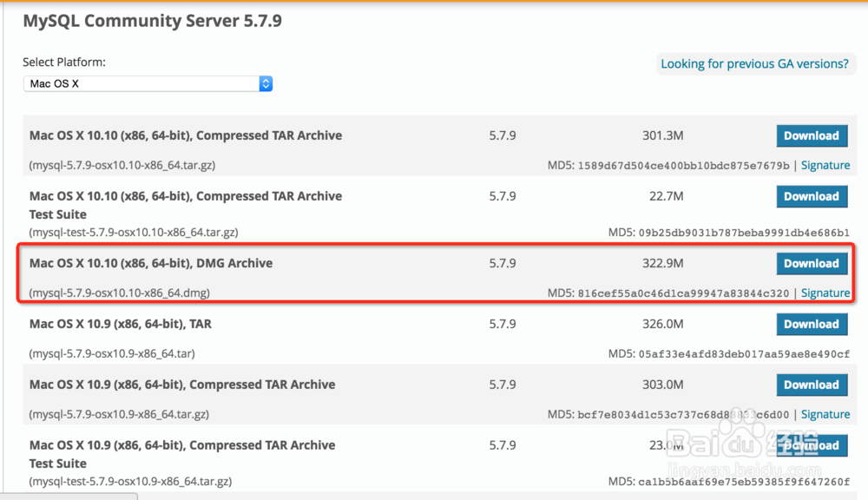The image size is (868, 500).
Task: Click filename mysql-5.7.9-osx10.10-x86_64.tar.gz
Action: click(122, 165)
